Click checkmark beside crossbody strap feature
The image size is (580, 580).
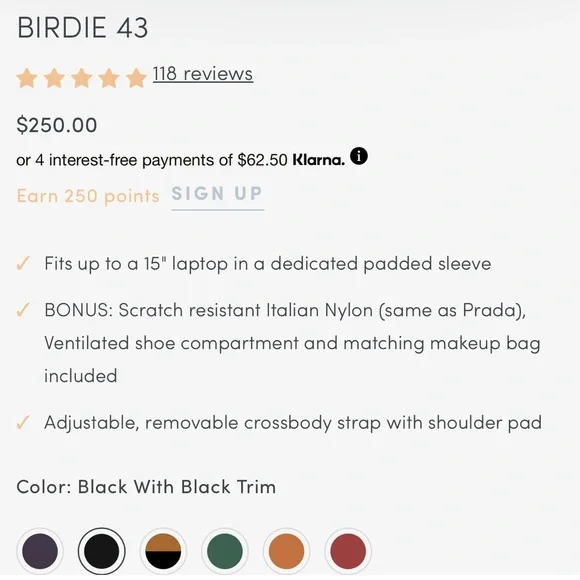23,422
